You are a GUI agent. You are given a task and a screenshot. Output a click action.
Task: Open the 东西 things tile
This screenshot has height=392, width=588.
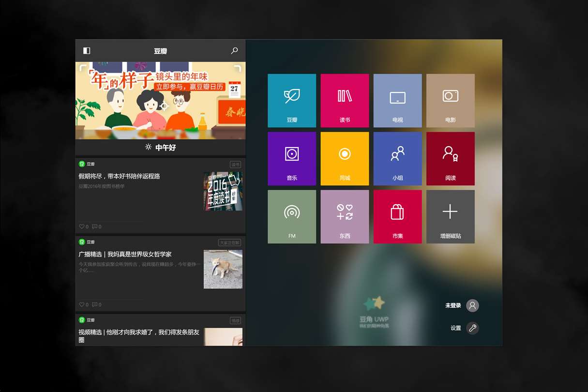point(345,217)
